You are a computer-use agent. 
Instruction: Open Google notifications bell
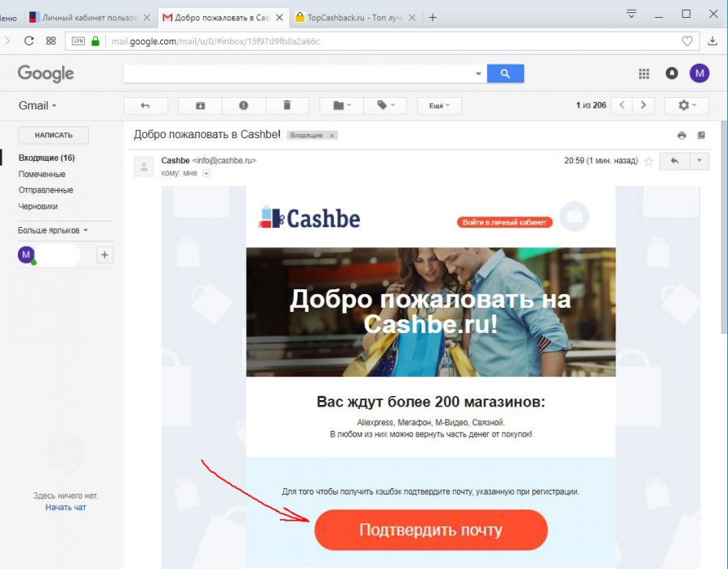coord(671,73)
